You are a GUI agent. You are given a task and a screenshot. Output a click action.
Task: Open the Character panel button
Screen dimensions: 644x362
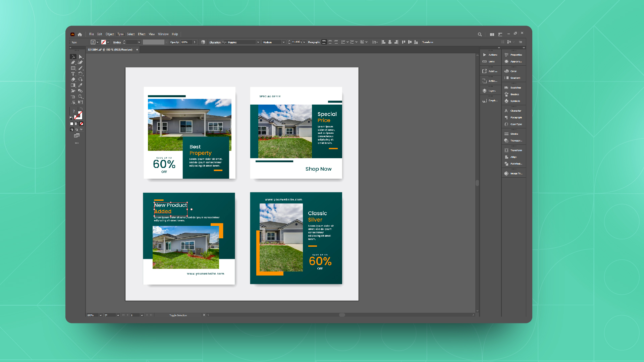click(x=514, y=111)
